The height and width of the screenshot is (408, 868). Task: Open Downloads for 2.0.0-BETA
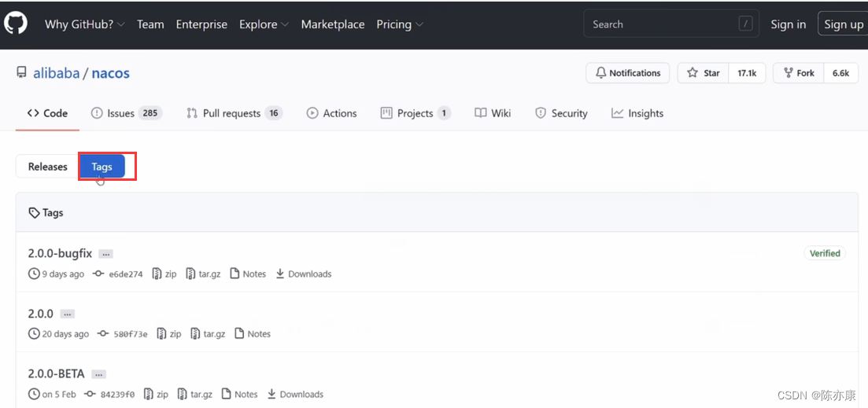point(295,394)
